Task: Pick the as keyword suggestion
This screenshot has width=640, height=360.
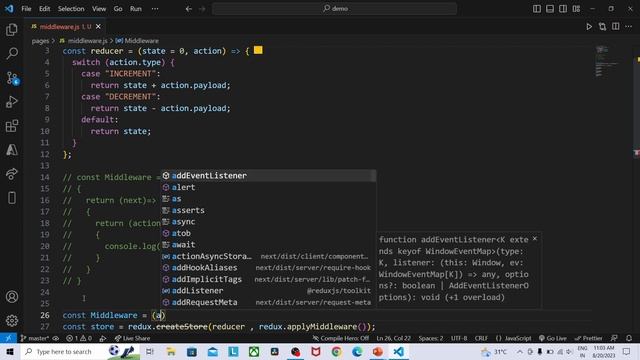Action: tap(268, 199)
